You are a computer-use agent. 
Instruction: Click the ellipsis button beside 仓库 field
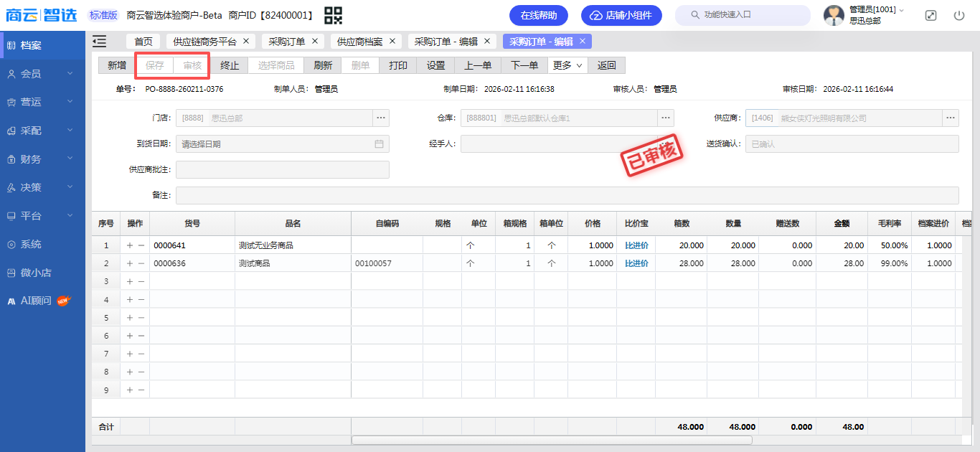[666, 118]
